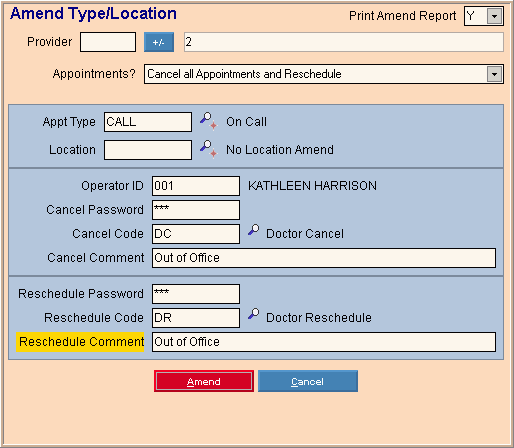Image resolution: width=514 pixels, height=448 pixels.
Task: Click the blue Cancel button
Action: (308, 381)
